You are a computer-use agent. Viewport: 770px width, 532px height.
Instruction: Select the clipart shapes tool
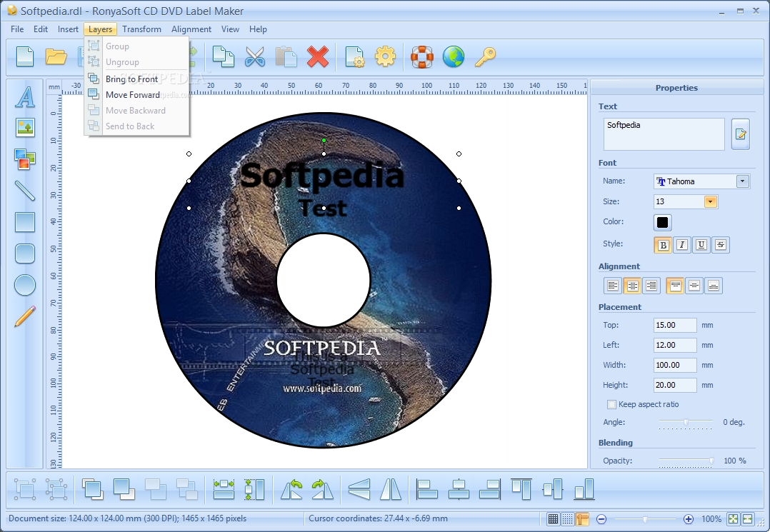(25, 159)
